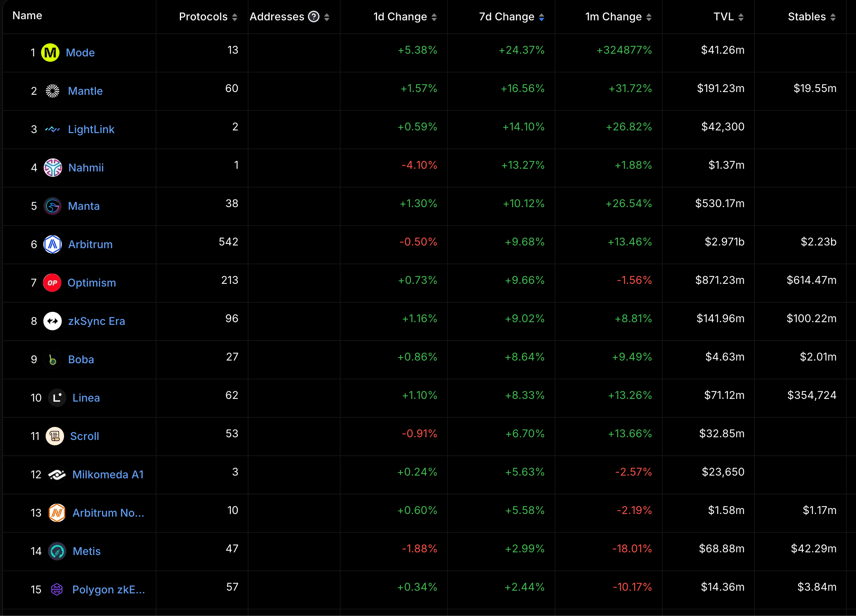Click the Mantle chain logo icon
This screenshot has width=856, height=616.
point(53,91)
